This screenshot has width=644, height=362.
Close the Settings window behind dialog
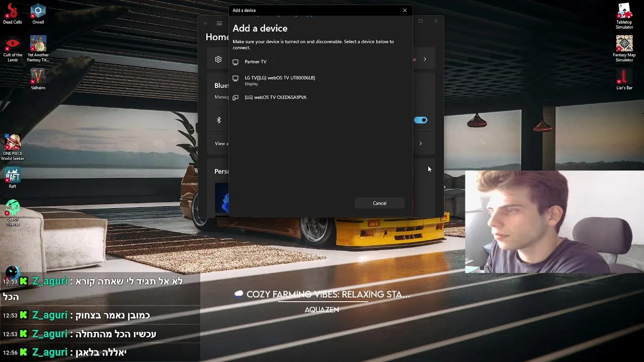tap(436, 21)
